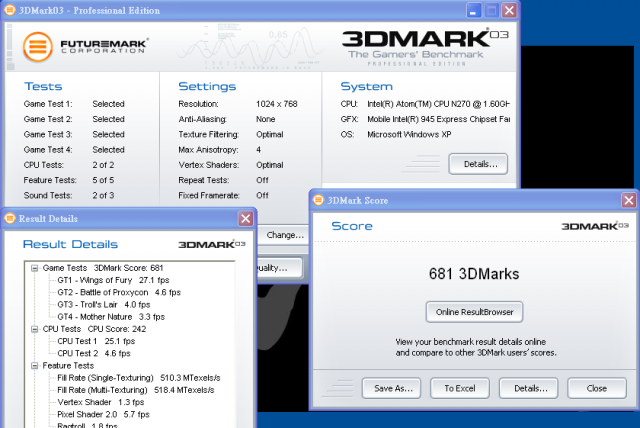Close the Result Details window

pyautogui.click(x=246, y=219)
